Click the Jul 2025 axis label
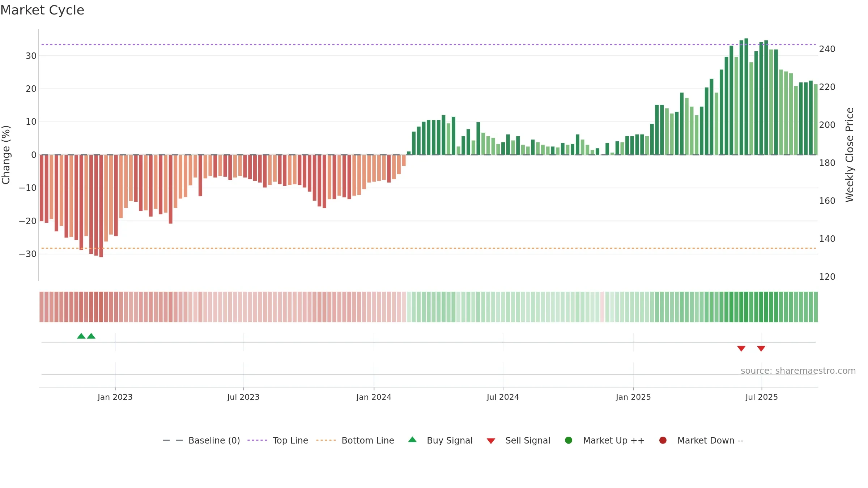 [762, 397]
